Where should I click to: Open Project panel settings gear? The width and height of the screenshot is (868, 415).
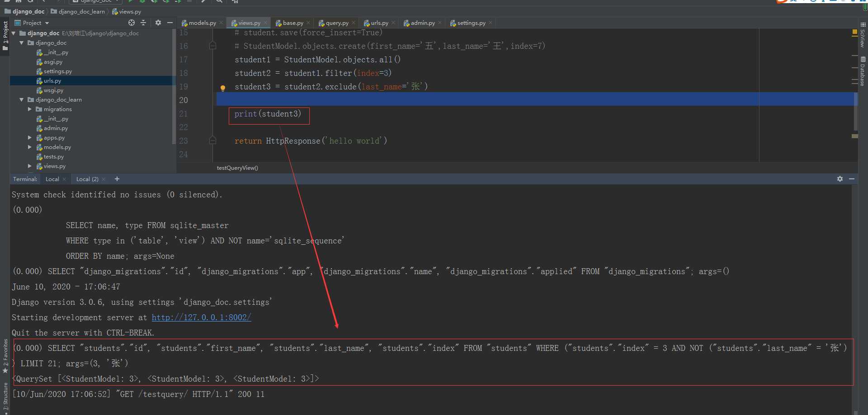pos(158,23)
